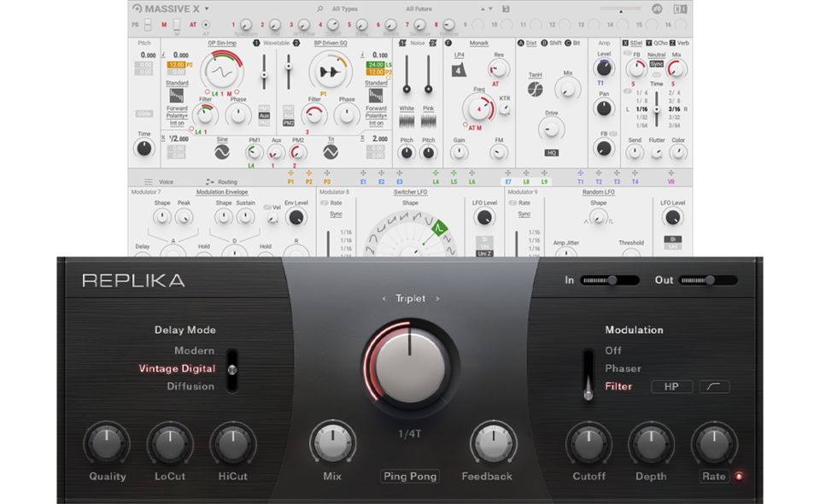This screenshot has height=504, width=820.
Task: Click the White noise waveform icon
Action: (407, 121)
